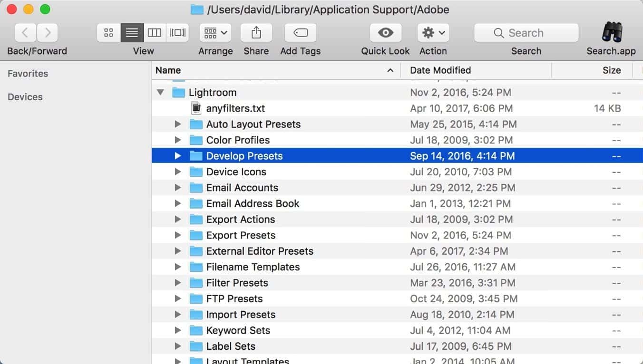Click the Develop Presets folder icon
The image size is (643, 364).
[x=196, y=156]
